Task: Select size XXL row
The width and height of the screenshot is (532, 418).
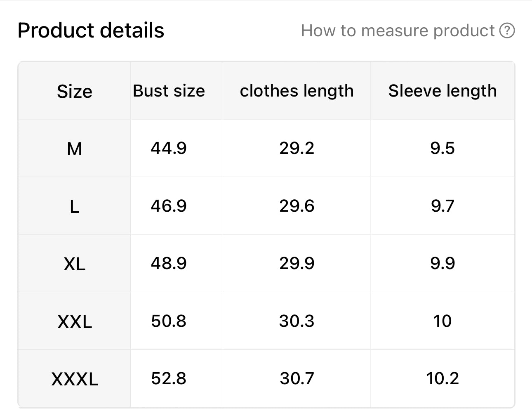Action: [74, 321]
